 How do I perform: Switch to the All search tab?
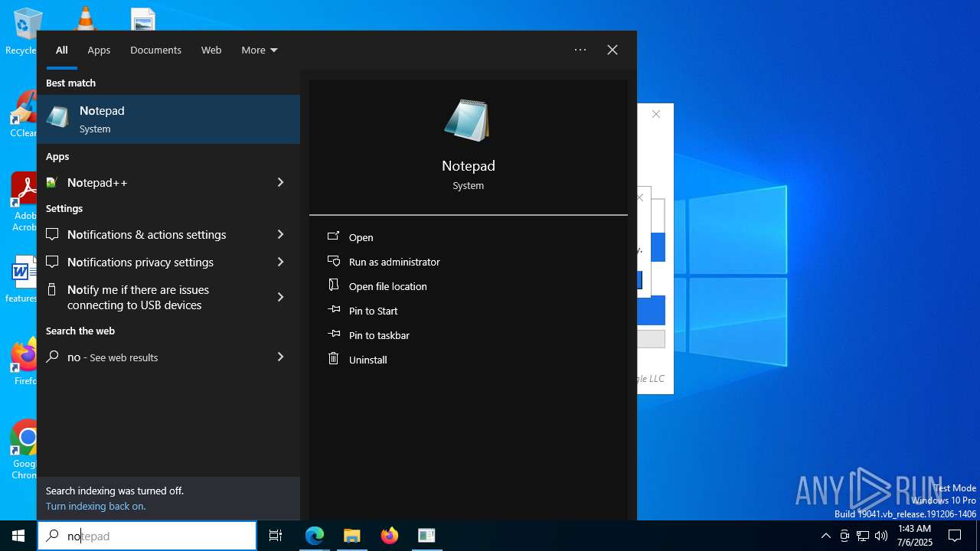(62, 50)
